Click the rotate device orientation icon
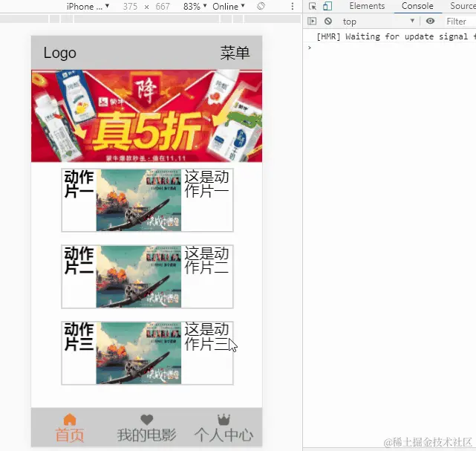 point(261,6)
